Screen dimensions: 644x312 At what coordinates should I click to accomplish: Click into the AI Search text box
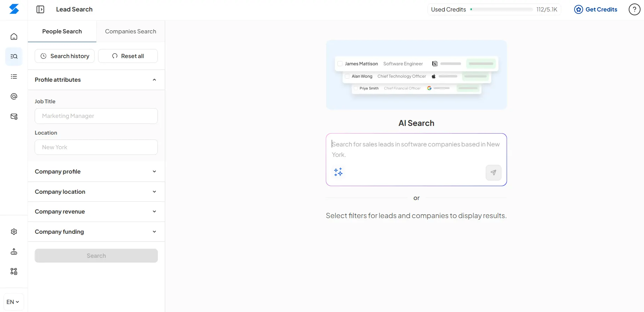[416, 160]
